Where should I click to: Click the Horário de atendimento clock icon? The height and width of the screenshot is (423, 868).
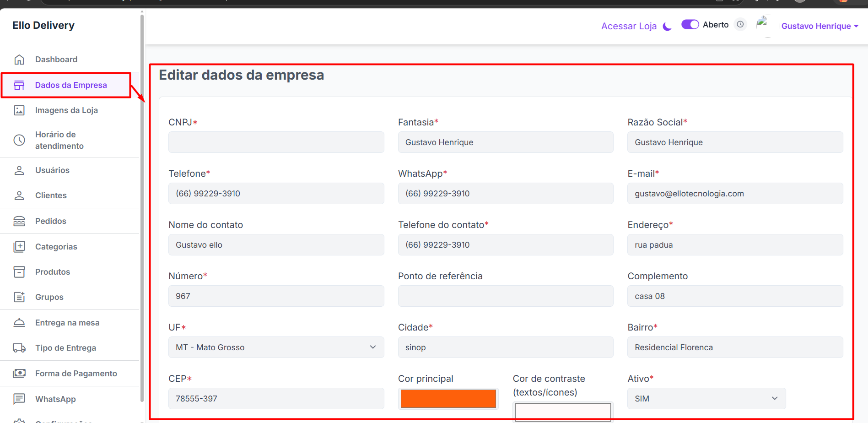pyautogui.click(x=19, y=140)
